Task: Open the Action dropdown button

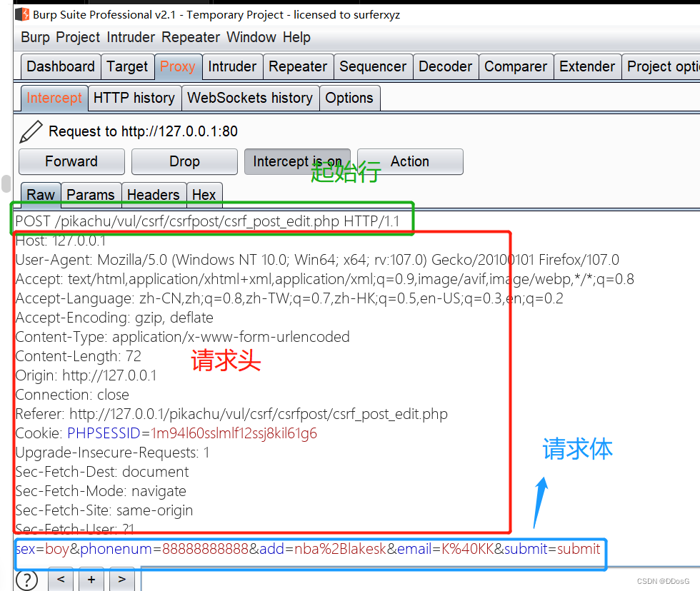Action: point(410,161)
